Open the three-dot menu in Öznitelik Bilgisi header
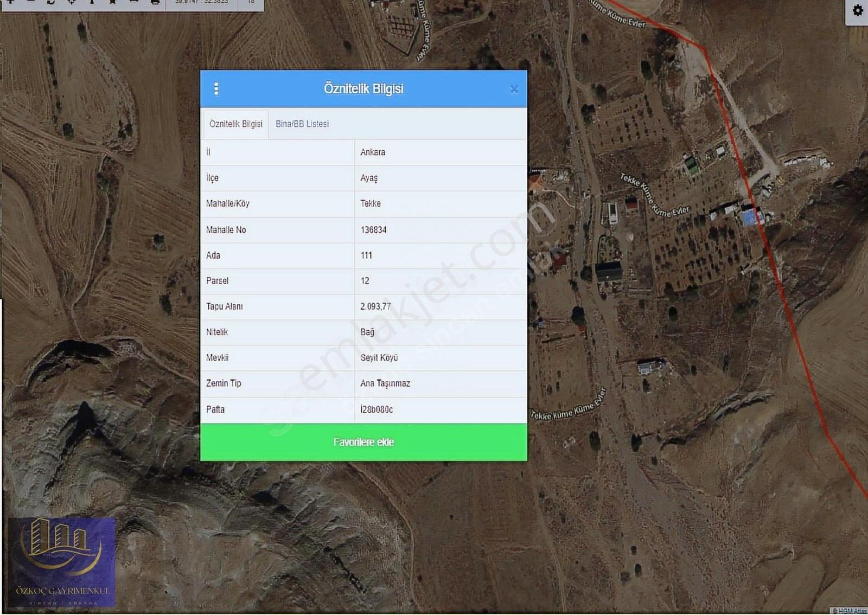The width and height of the screenshot is (868, 615). [x=216, y=88]
